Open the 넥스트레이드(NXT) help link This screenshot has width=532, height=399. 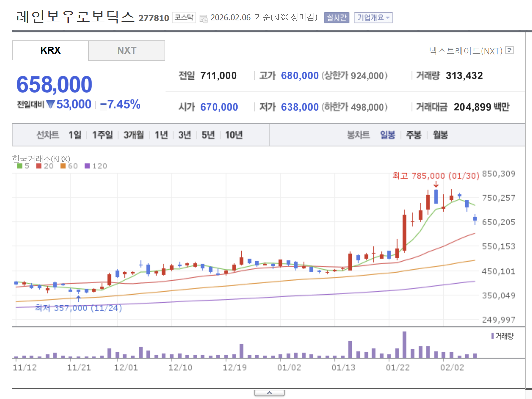coord(466,51)
